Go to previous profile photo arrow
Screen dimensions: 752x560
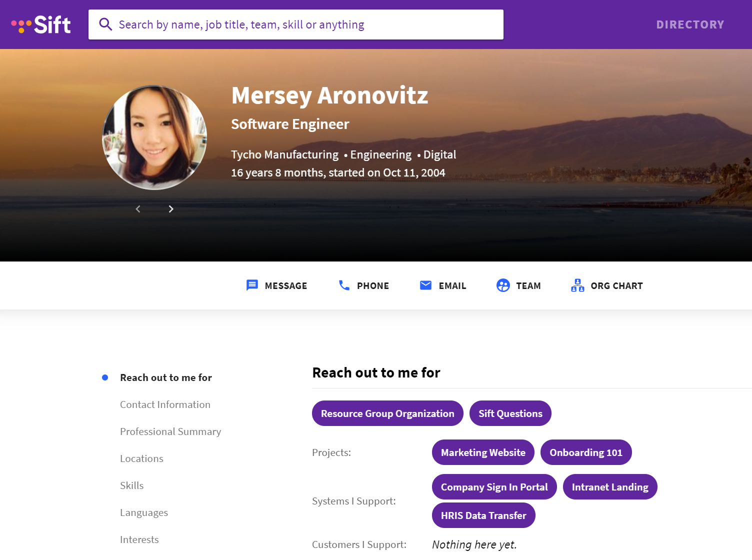click(138, 209)
